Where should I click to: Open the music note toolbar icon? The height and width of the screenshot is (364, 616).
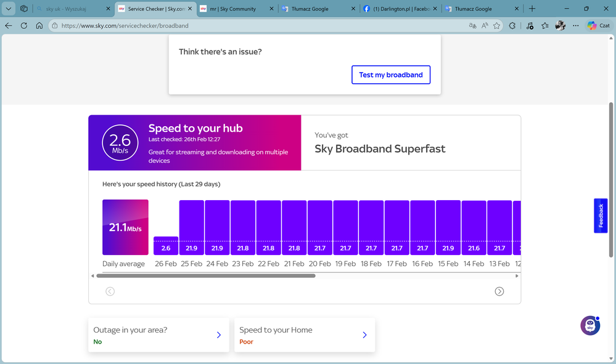(x=530, y=25)
